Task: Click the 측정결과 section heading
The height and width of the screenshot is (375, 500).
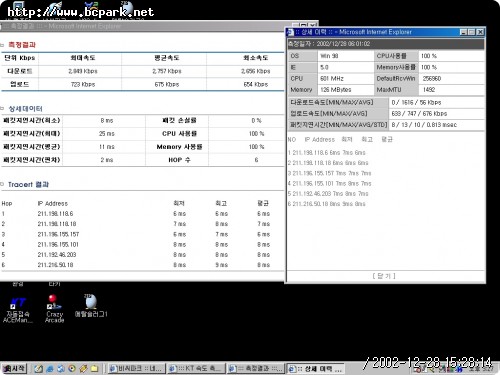Action: 22,45
